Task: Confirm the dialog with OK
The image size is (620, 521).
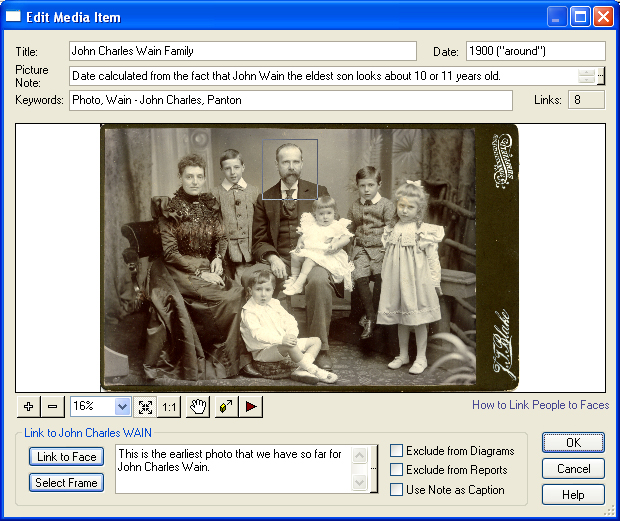Action: coord(573,443)
